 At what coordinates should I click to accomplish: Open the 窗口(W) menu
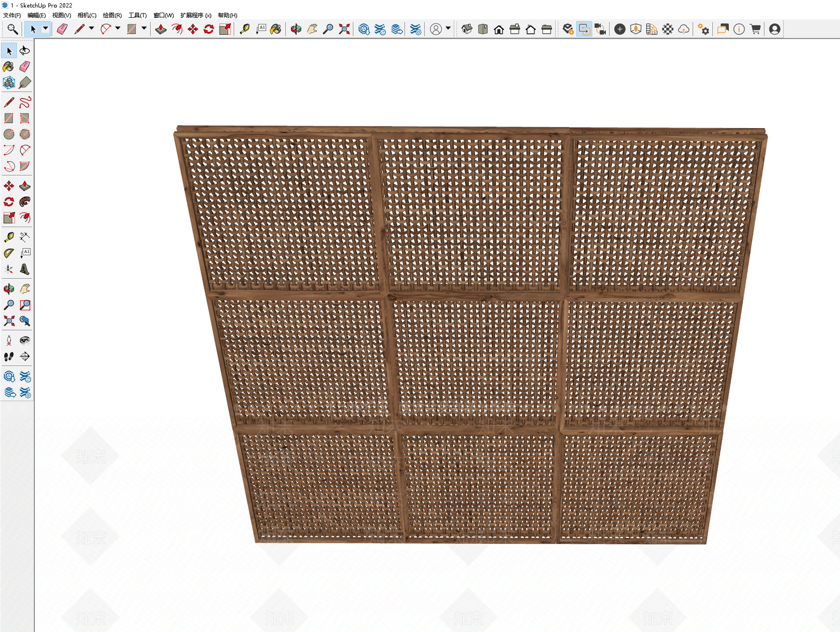coord(164,15)
